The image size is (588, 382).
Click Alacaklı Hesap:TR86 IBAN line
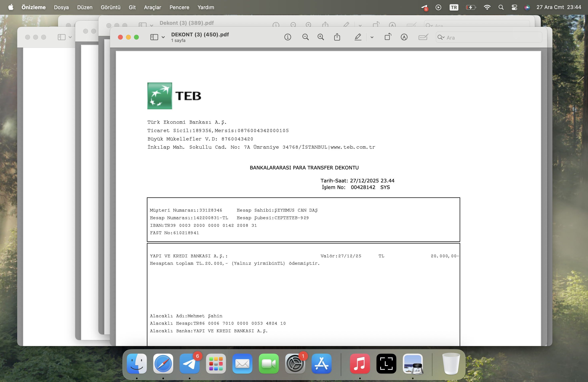[218, 323]
